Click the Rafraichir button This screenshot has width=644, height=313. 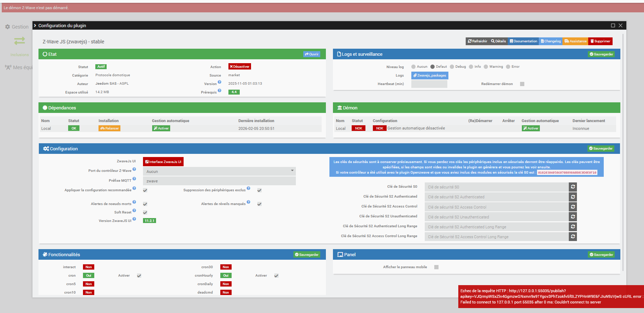(477, 41)
